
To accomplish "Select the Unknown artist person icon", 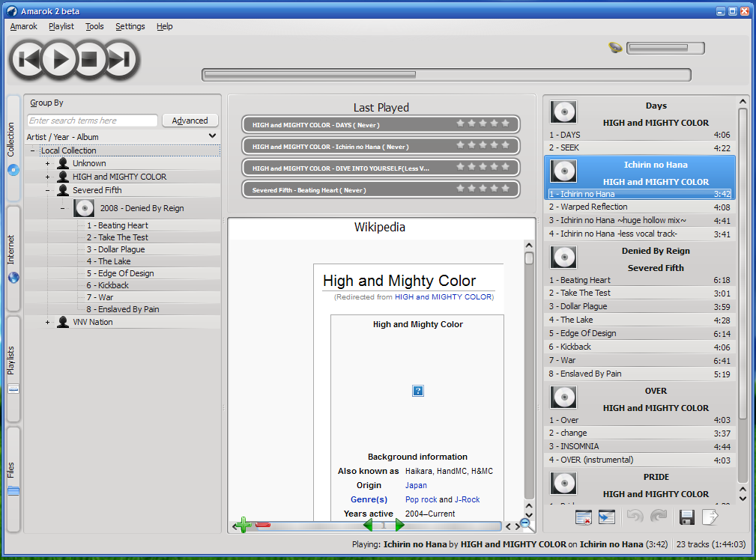I will pos(63,163).
